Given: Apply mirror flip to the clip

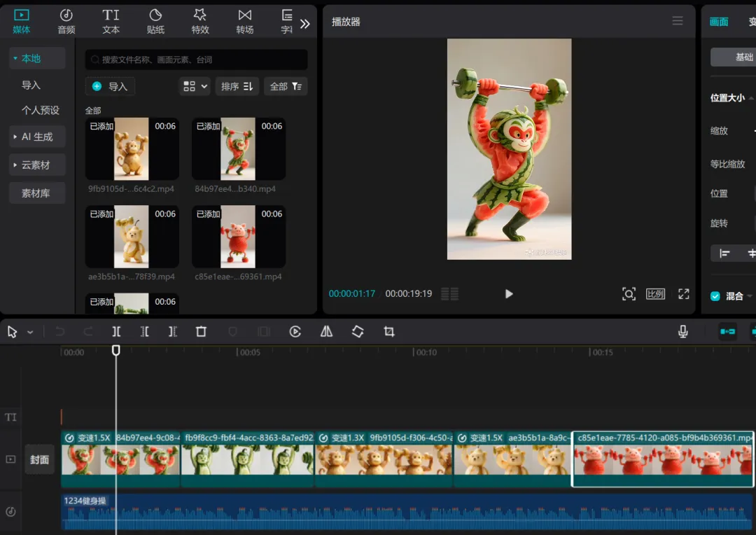Looking at the screenshot, I should pos(326,331).
